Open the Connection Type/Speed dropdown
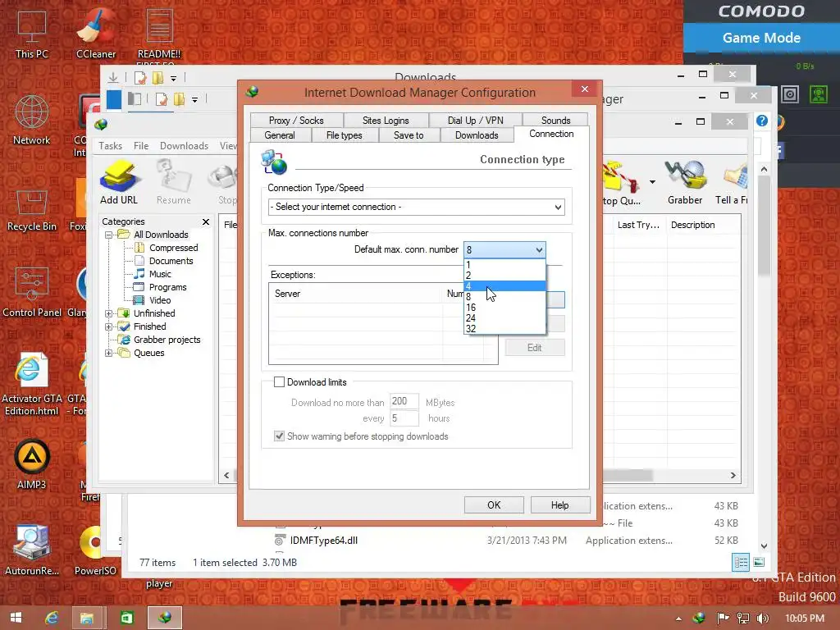Image resolution: width=840 pixels, height=630 pixels. pyautogui.click(x=416, y=207)
